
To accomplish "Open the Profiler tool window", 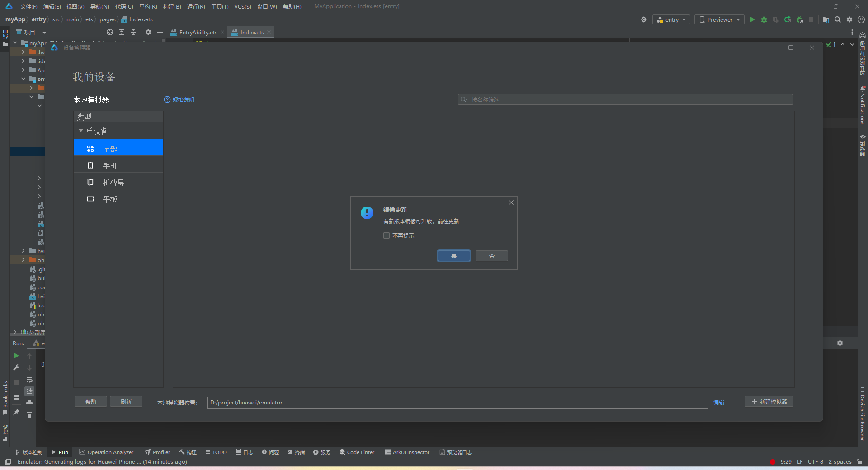I will (157, 452).
